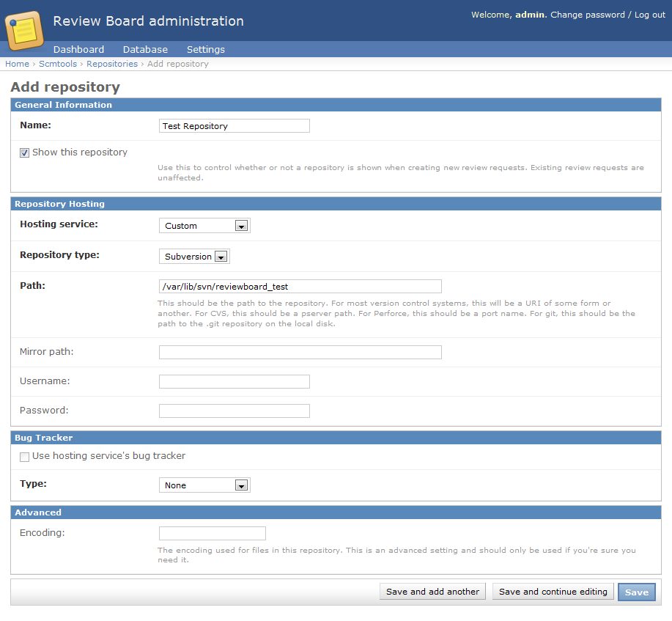Screen dimensions: 672x621
Task: Click the Review Board administration title
Action: [148, 21]
